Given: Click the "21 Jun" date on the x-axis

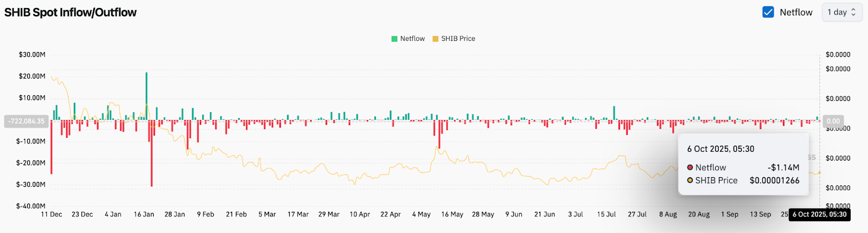Looking at the screenshot, I should [544, 215].
